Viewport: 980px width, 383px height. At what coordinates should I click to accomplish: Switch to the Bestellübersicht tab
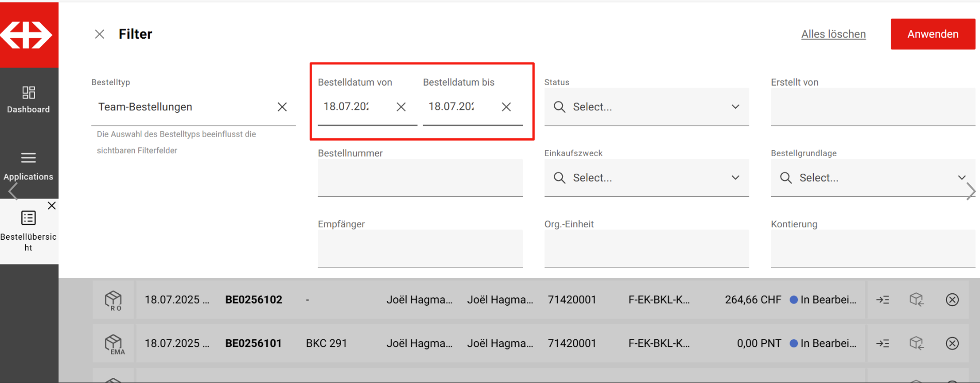click(28, 230)
